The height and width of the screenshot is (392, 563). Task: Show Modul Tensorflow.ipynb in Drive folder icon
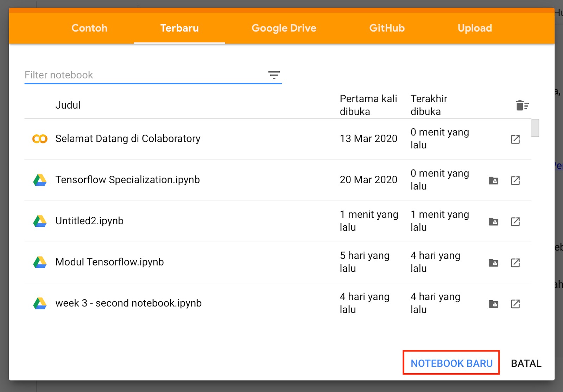493,263
